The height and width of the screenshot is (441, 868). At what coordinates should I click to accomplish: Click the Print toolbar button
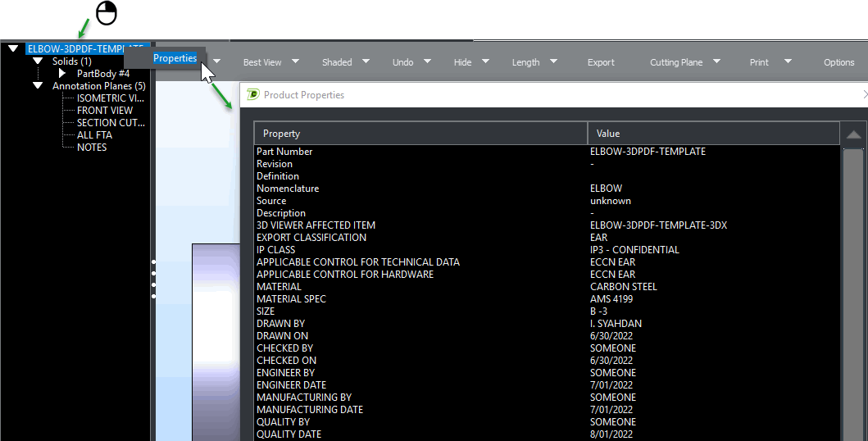(x=759, y=62)
